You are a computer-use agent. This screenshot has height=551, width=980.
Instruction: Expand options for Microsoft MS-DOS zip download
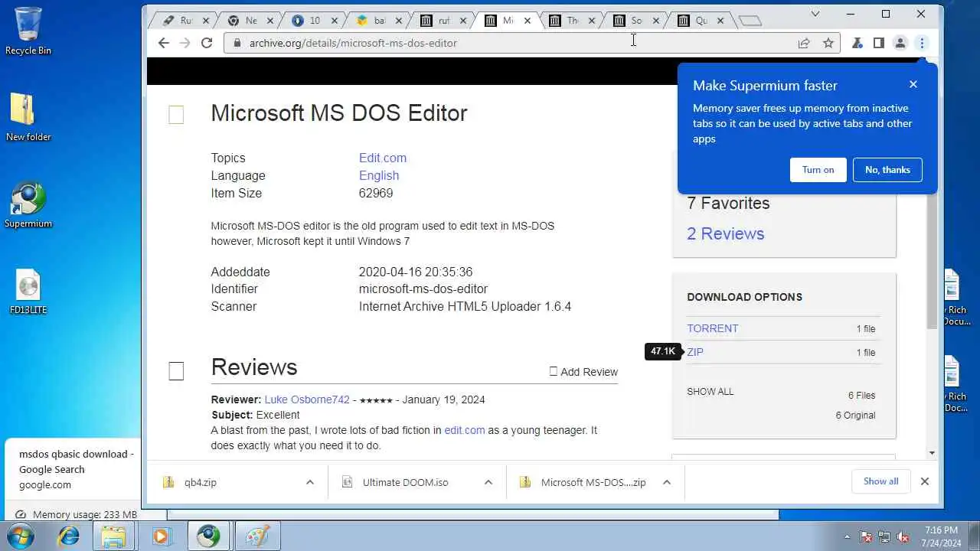point(666,482)
